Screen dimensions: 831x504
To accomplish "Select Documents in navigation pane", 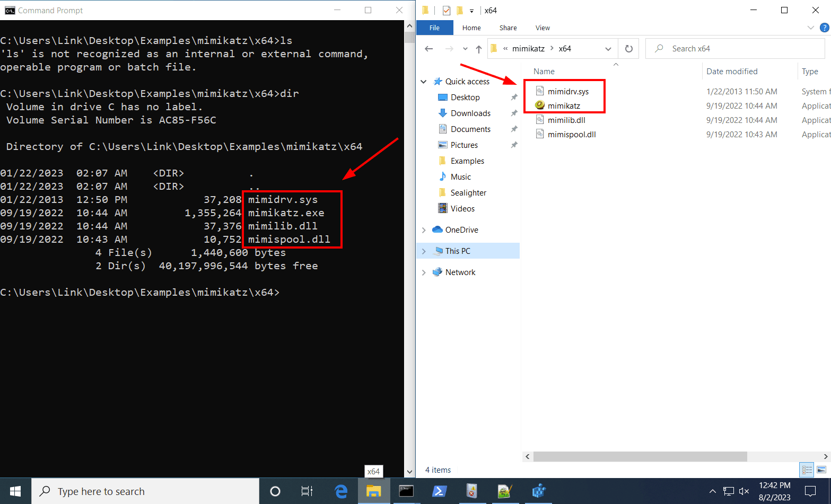I will click(x=470, y=129).
